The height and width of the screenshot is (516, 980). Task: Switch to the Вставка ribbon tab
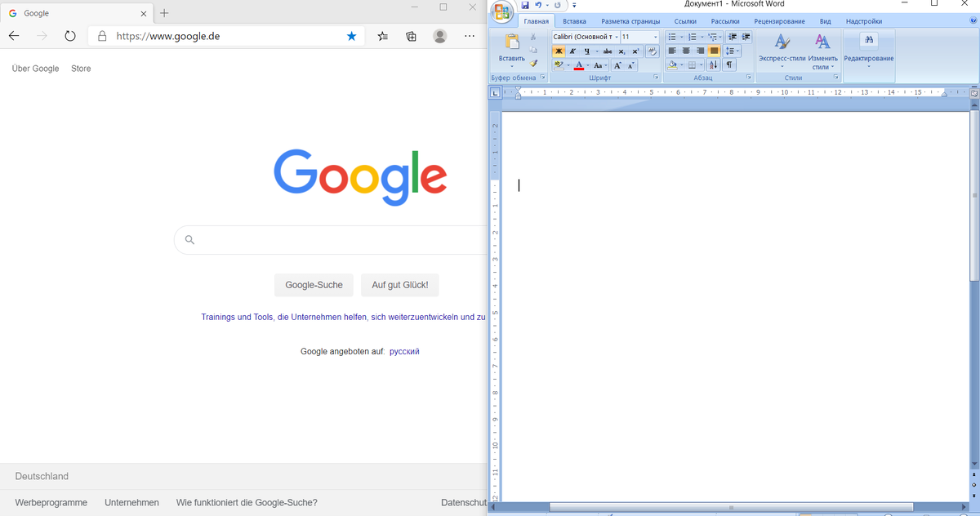pos(574,21)
